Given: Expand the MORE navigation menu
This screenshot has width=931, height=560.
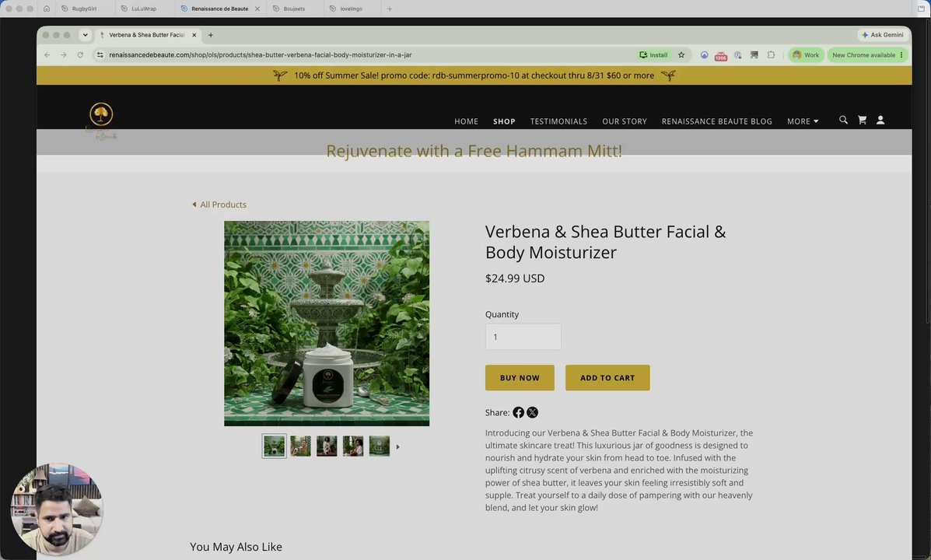Looking at the screenshot, I should click(803, 121).
